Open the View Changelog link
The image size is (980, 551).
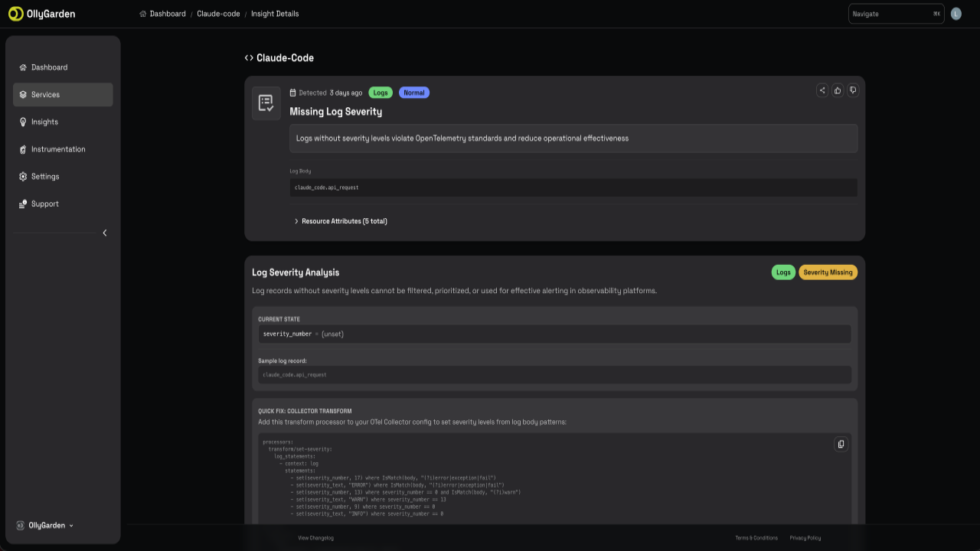315,538
